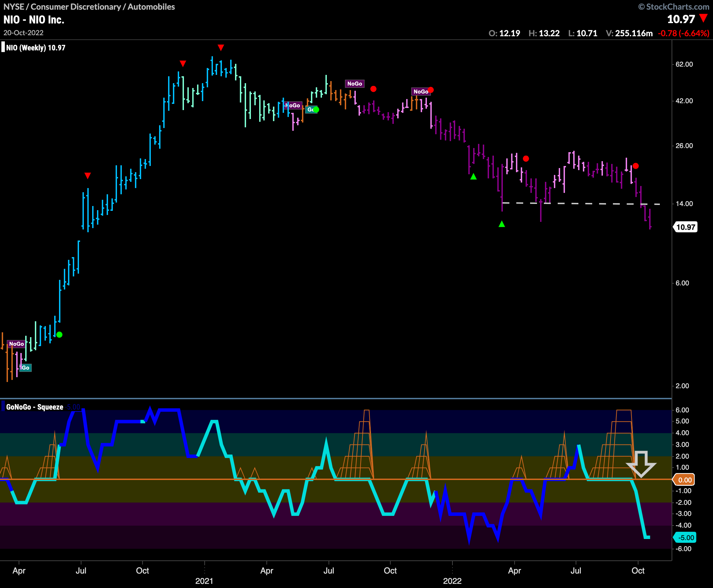Click the 'NIO (Weekly) 10.97' legend label
The height and width of the screenshot is (588, 713).
click(36, 48)
